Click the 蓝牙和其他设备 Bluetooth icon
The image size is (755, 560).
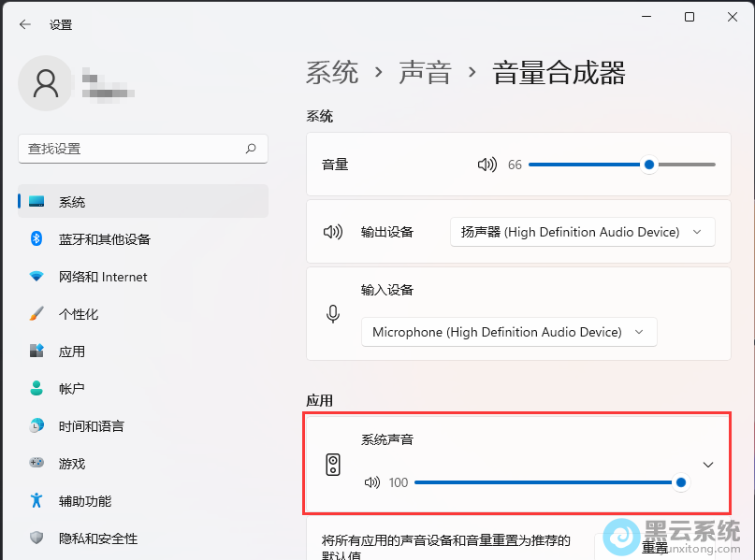click(x=36, y=239)
